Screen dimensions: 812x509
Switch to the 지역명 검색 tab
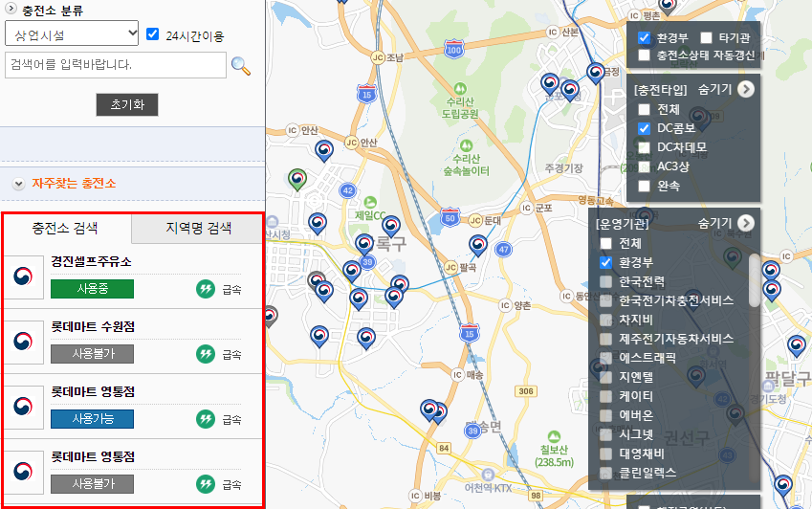[198, 229]
